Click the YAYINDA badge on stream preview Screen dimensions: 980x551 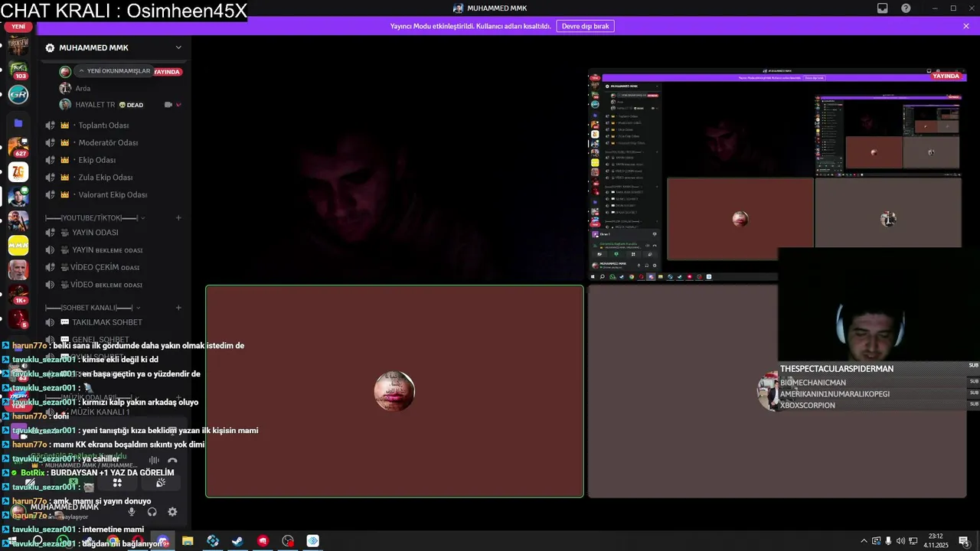coord(946,76)
